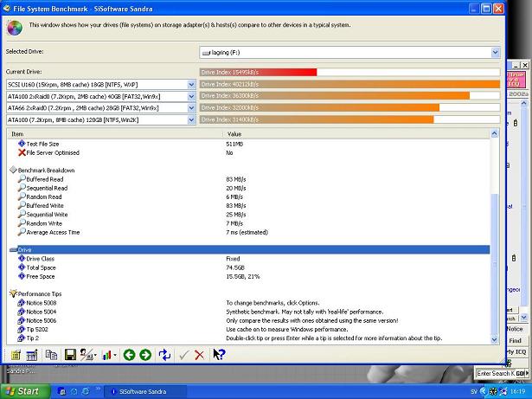The image size is (532, 399).
Task: Click the red X icon beside File Server Optimised
Action: (22, 152)
